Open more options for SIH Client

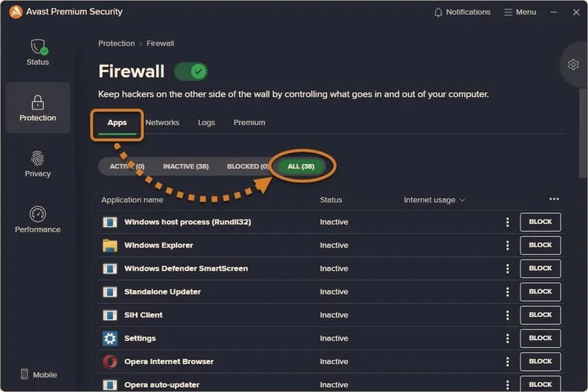pos(507,315)
